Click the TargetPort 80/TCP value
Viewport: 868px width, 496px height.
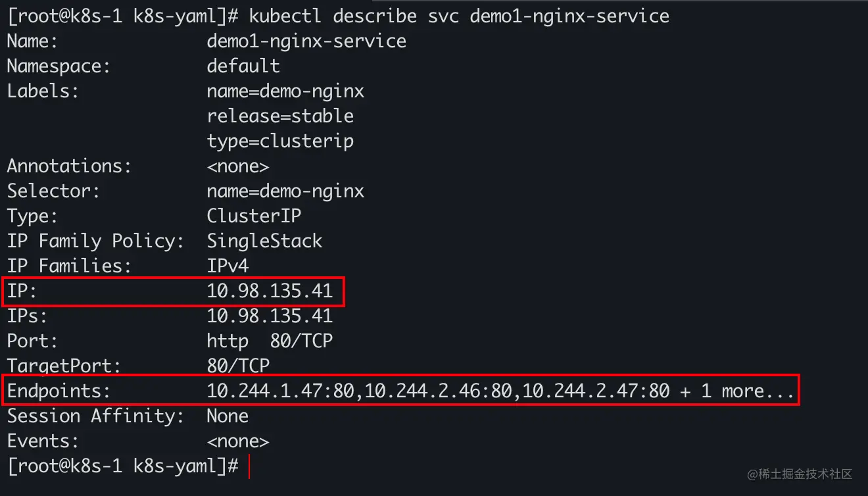238,366
